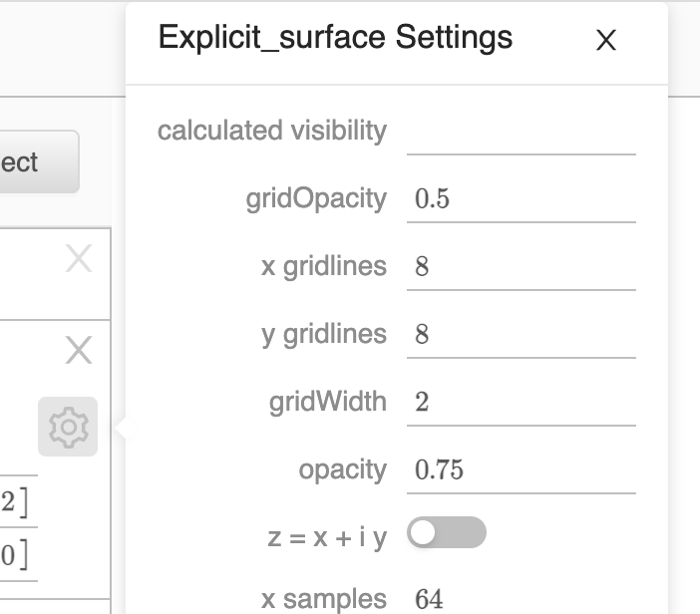Click the calculated visibility input field
Image resolution: width=700 pixels, height=614 pixels.
coord(521,132)
